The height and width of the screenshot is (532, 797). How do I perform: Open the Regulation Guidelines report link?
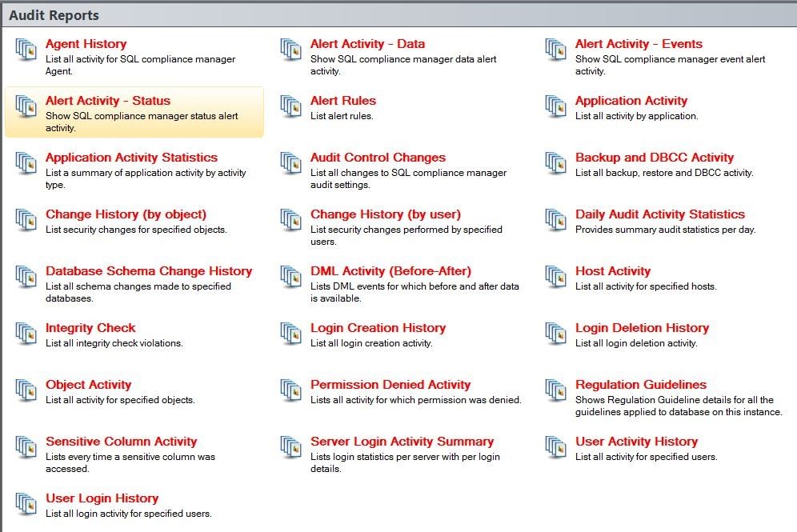[640, 385]
